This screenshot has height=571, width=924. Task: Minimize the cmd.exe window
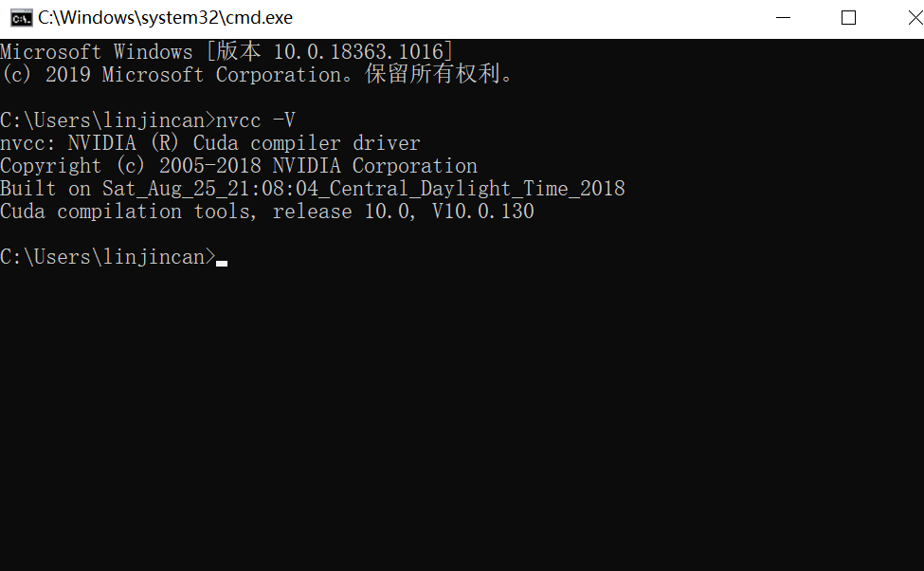click(783, 18)
